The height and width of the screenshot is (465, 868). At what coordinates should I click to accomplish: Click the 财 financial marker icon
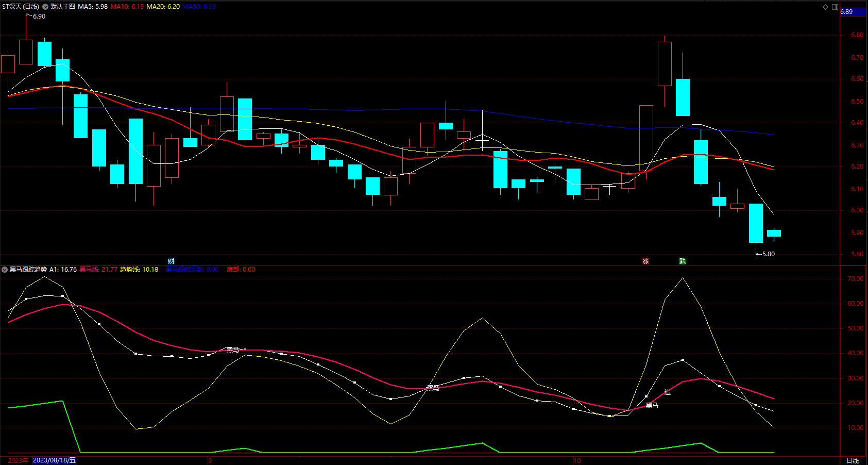tap(171, 261)
